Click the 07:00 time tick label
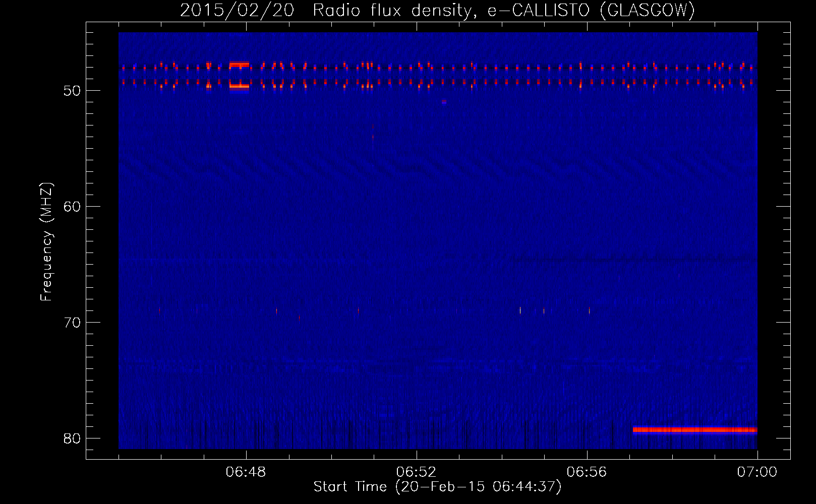This screenshot has width=816, height=504. [757, 472]
